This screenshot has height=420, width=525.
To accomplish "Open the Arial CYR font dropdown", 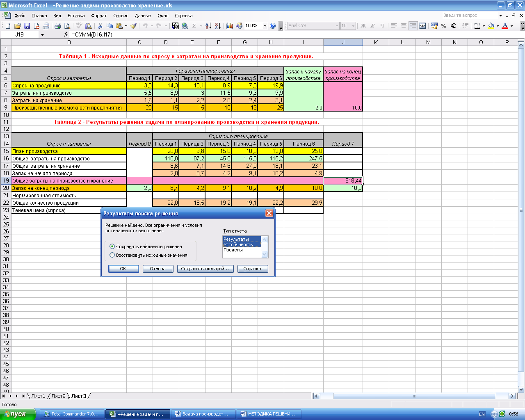I will (337, 26).
